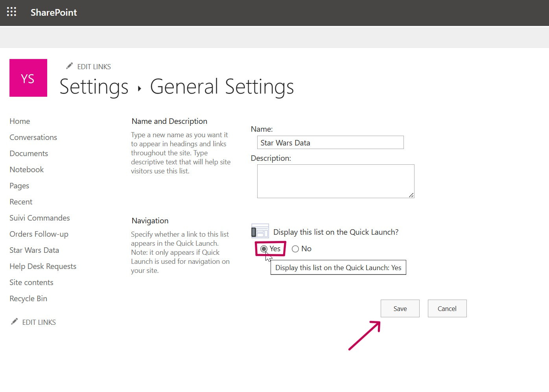Viewport: 549px width, 392px height.
Task: Click the 'Name:' field label
Action: (262, 129)
